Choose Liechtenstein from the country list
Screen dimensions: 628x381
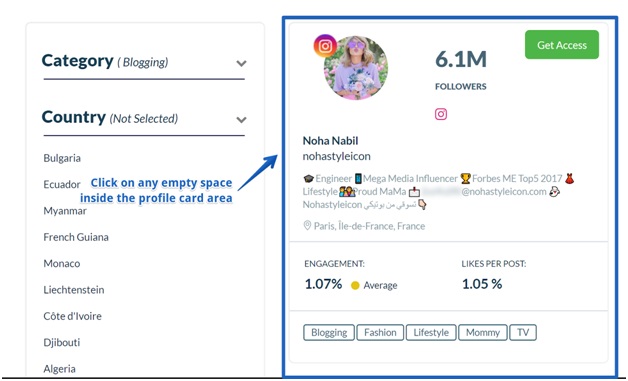point(74,290)
